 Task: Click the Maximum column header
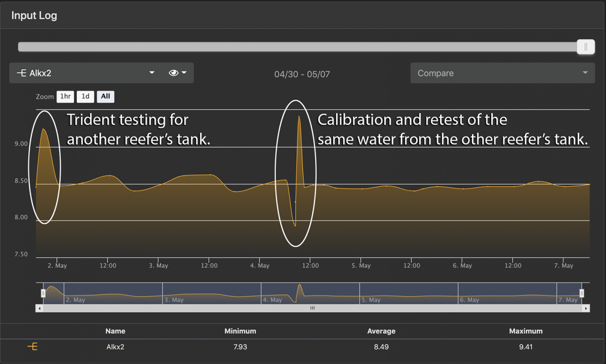point(526,331)
